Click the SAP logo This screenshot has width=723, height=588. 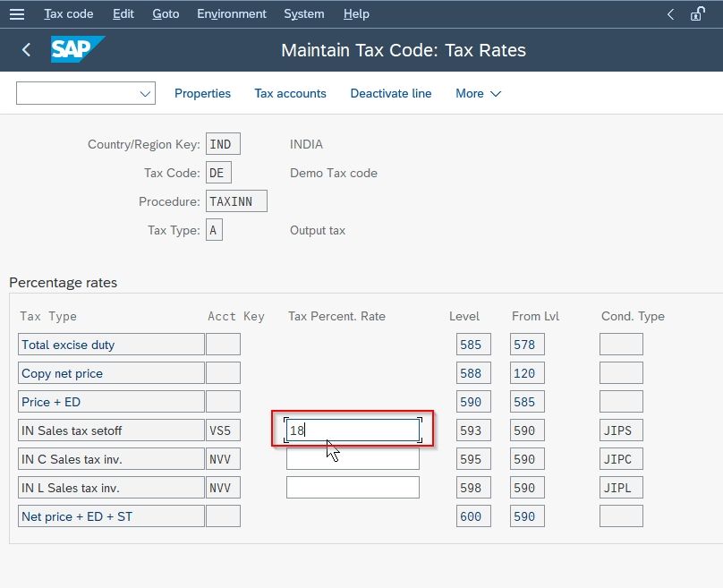click(x=78, y=49)
